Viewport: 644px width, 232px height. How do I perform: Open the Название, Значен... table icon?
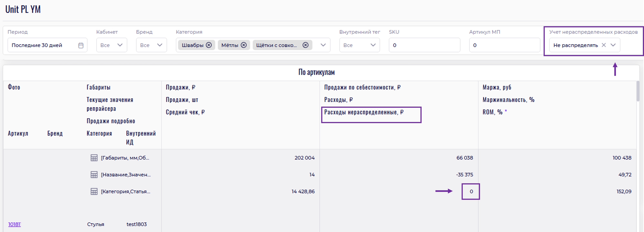(94, 175)
